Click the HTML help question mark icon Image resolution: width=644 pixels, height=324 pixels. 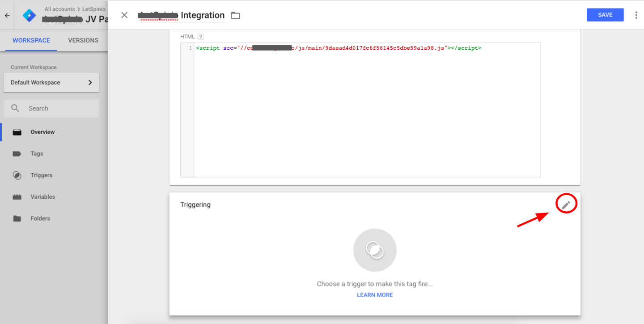pyautogui.click(x=201, y=37)
